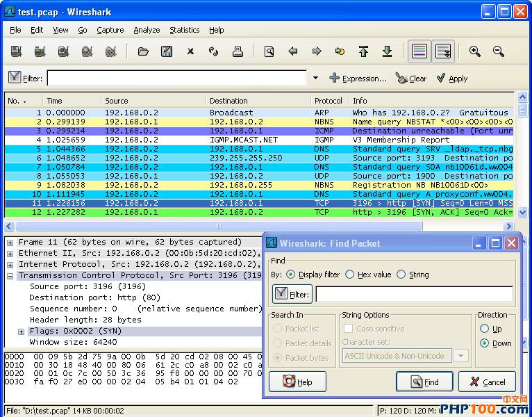Open the Analyze menu
Screen dimensions: 532x417
[147, 30]
